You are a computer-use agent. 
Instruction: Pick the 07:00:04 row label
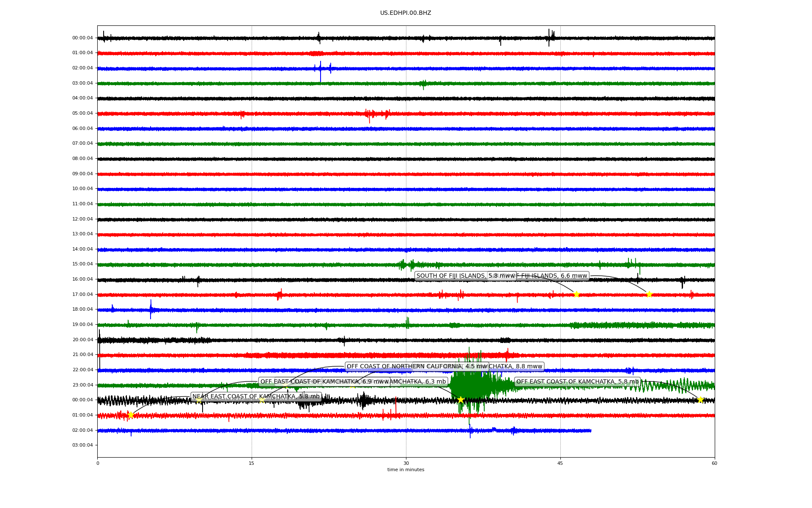[x=82, y=144]
